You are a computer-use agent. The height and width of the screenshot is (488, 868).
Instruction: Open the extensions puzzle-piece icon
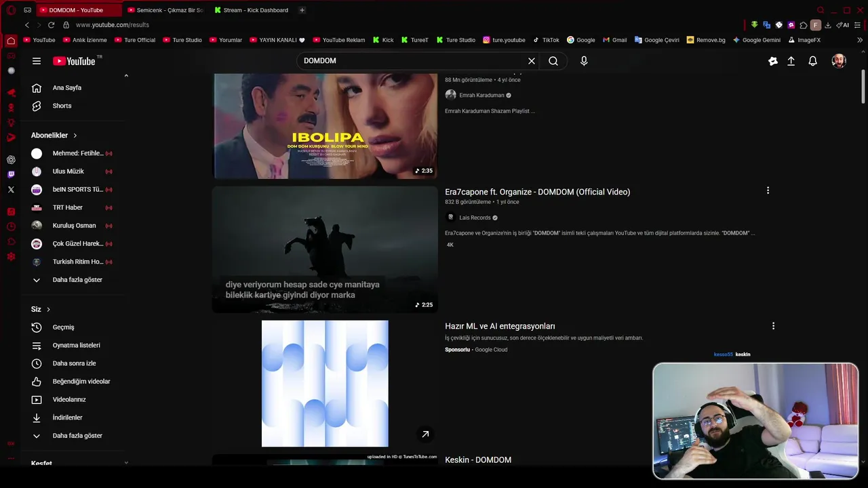[804, 25]
